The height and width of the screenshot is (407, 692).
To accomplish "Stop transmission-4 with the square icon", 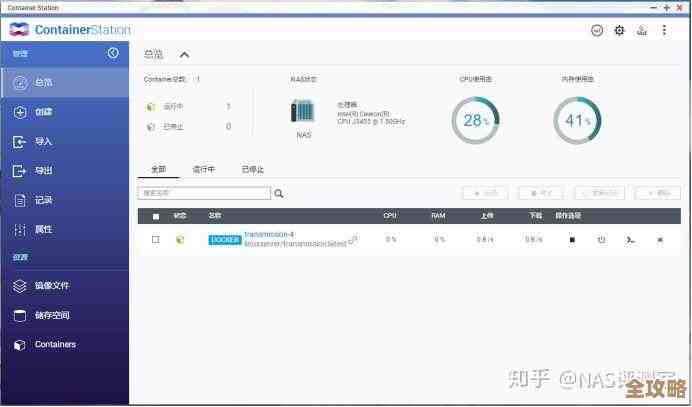I will 572,240.
